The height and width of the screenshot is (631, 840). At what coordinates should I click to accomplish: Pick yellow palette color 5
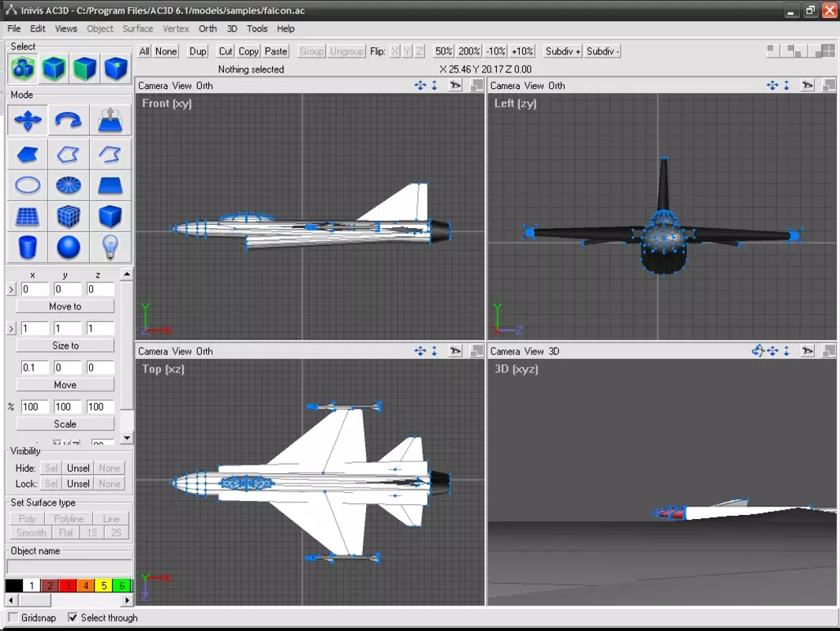coord(104,585)
